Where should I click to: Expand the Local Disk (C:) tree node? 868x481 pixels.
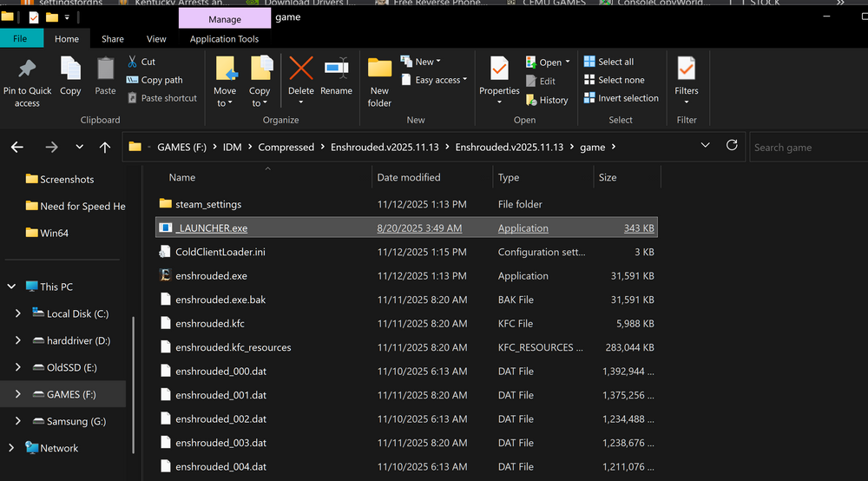(x=19, y=313)
